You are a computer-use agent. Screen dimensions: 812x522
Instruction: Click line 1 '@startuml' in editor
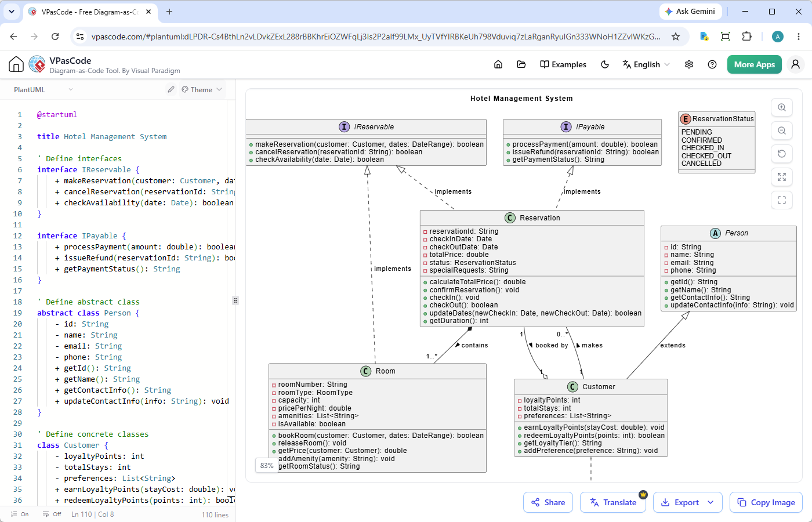pos(57,115)
